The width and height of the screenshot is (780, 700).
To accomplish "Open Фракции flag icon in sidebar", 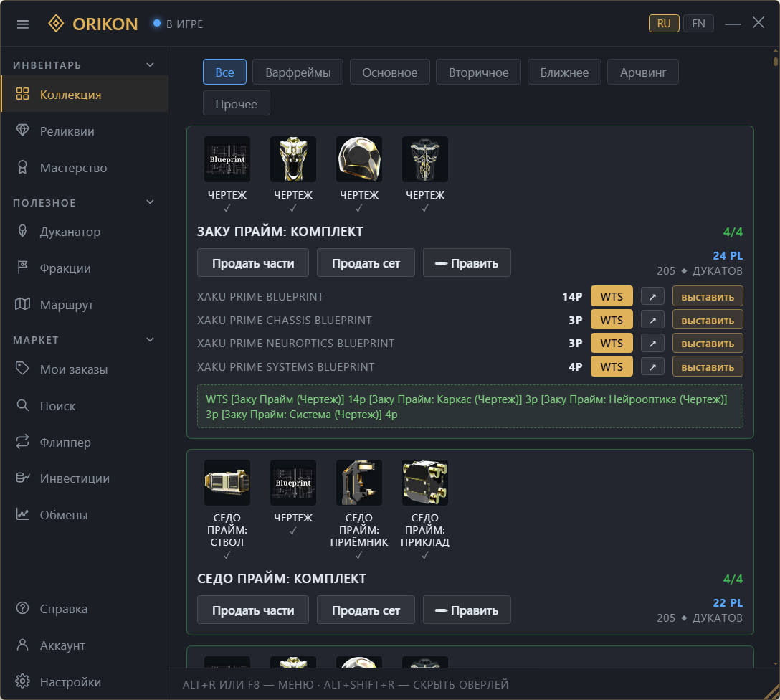I will pyautogui.click(x=22, y=268).
